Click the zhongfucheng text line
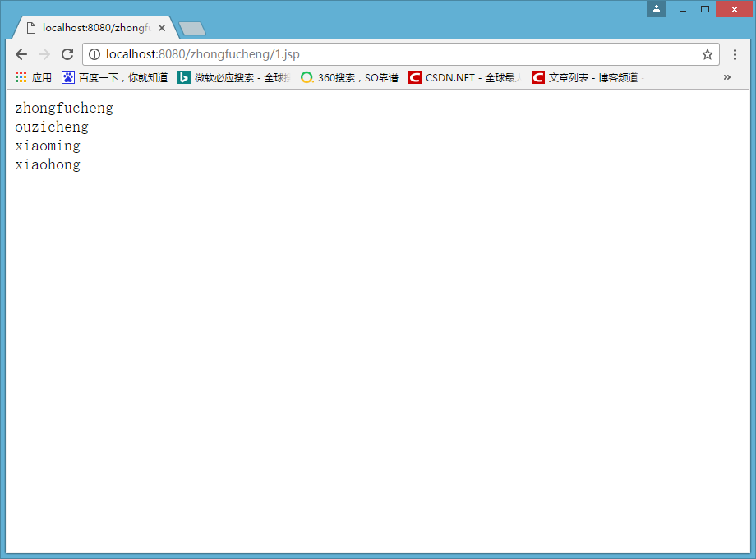Viewport: 756px width, 559px height. click(64, 108)
